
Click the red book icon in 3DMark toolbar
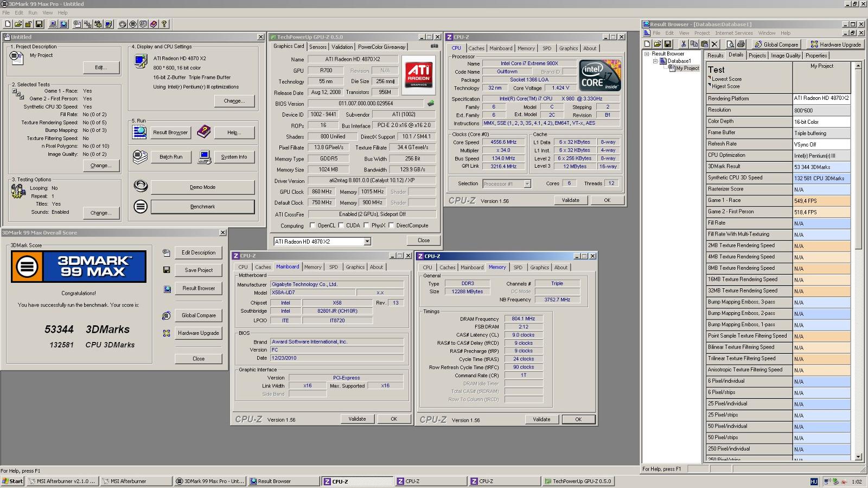point(154,24)
